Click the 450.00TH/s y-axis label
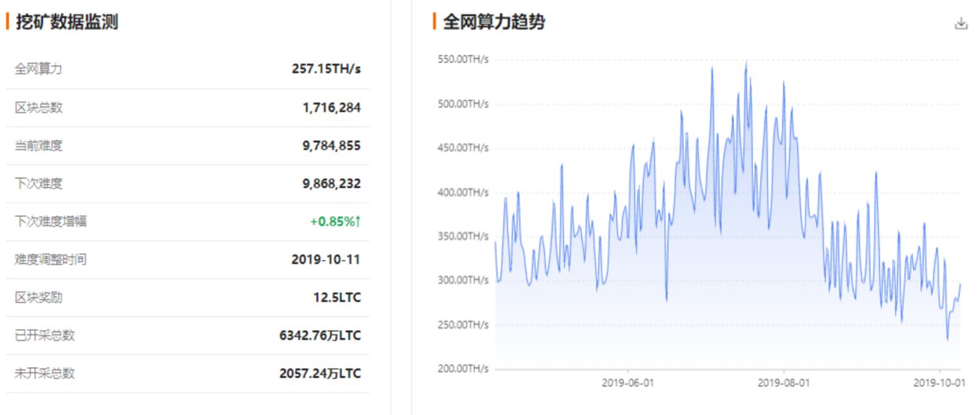This screenshot has height=415, width=980. [x=463, y=148]
